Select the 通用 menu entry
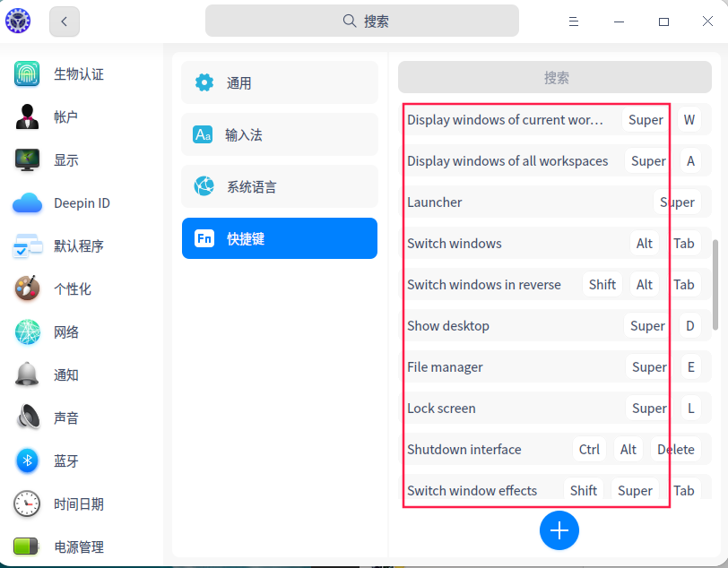 (x=280, y=82)
